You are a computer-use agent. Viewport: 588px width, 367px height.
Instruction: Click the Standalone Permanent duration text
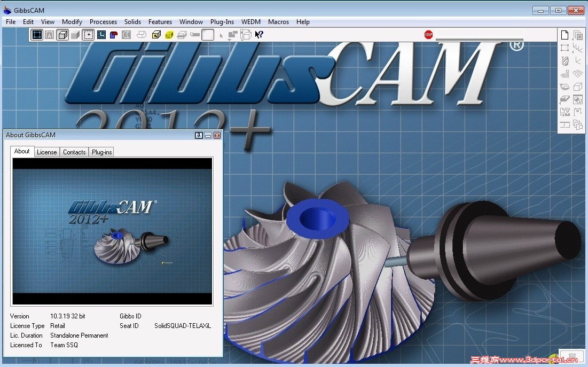(79, 335)
